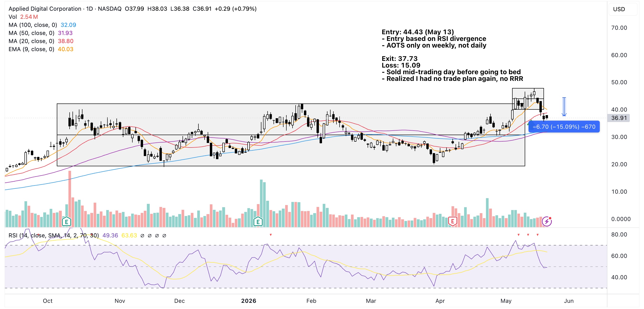This screenshot has height=309, width=644.
Task: Select the blue downward measurement arrow
Action: click(564, 107)
